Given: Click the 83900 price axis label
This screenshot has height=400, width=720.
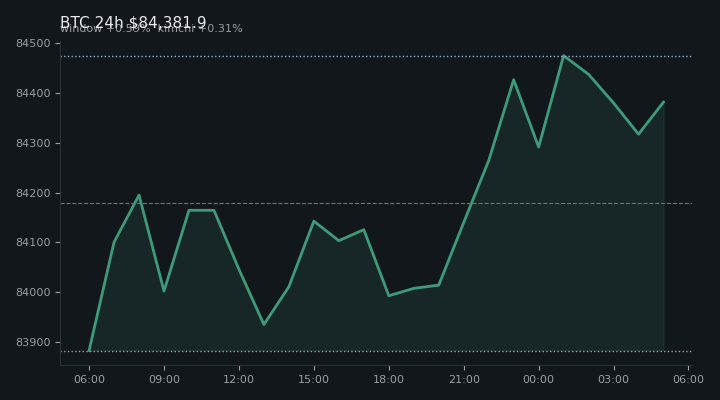Looking at the screenshot, I should pos(33,343).
